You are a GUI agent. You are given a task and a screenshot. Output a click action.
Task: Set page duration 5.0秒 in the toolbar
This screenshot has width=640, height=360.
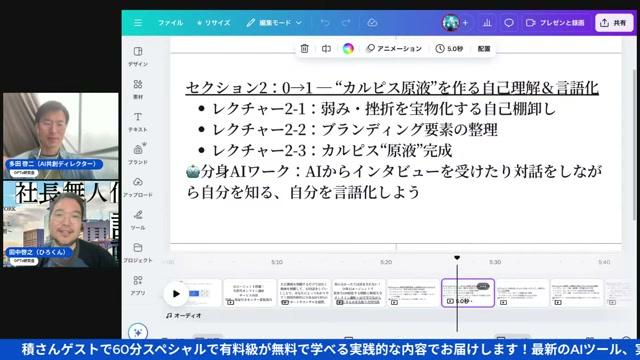449,49
